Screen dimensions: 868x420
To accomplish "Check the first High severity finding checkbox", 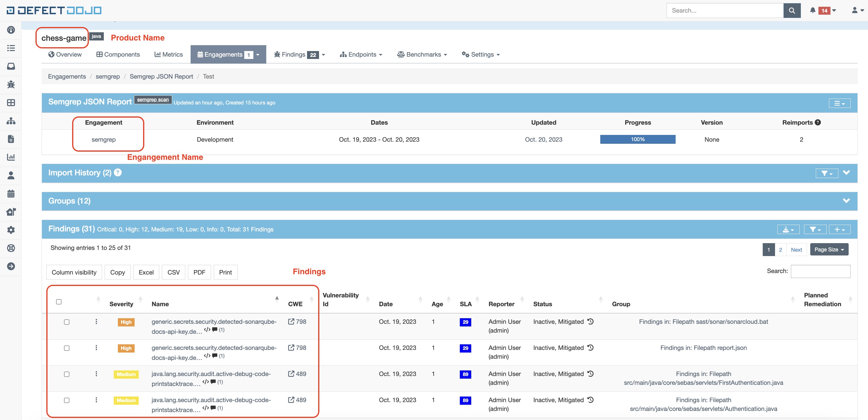I will 67,322.
